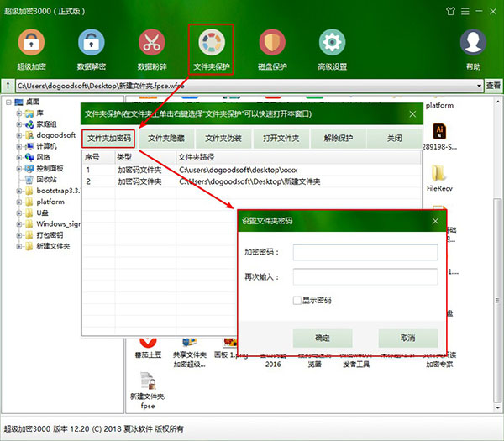Click the 加密密码 input field
The width and height of the screenshot is (504, 441).
pos(365,252)
